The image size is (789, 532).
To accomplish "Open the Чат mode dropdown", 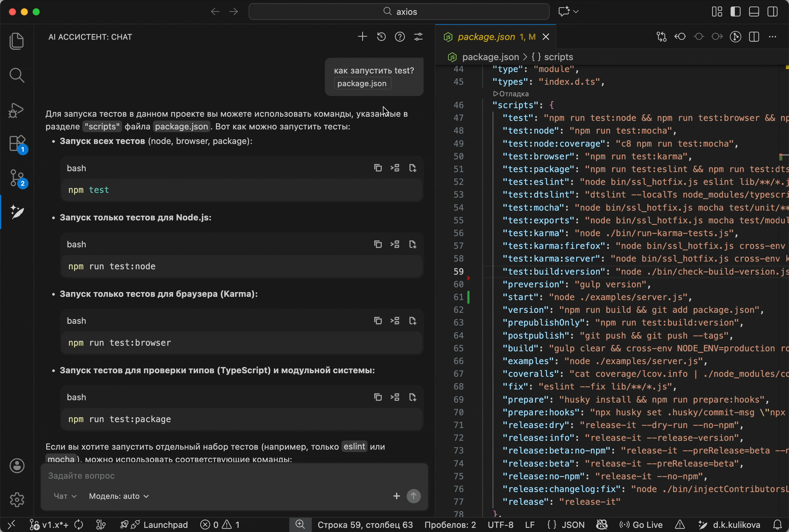I will tap(65, 496).
